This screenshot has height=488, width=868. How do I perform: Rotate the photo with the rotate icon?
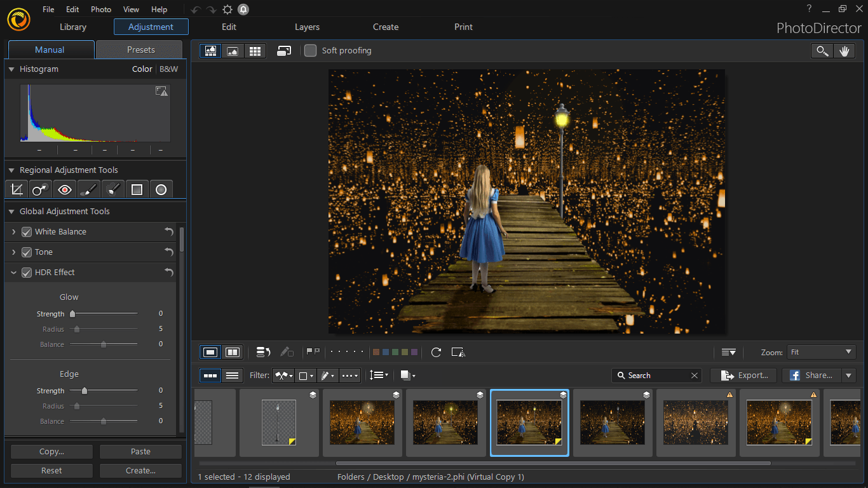click(x=436, y=352)
